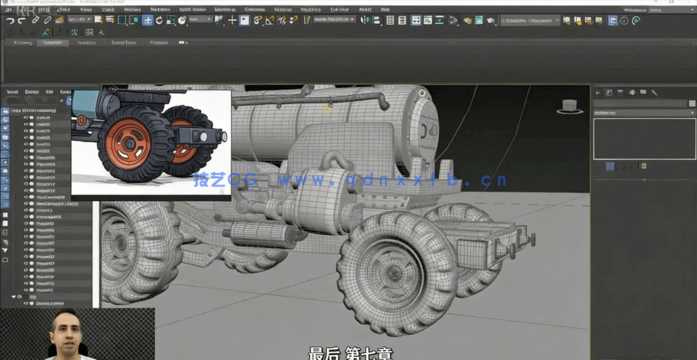Viewport: 697px width, 360px height.
Task: Toggle Window/Crossing selection mode
Action: tap(134, 20)
